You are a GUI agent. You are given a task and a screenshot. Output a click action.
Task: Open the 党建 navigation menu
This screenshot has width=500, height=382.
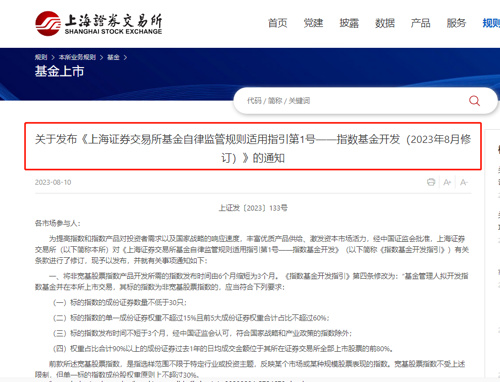tap(313, 23)
